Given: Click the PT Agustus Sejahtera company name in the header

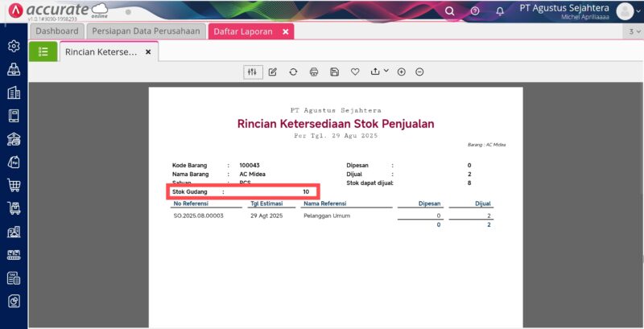Looking at the screenshot, I should [564, 8].
